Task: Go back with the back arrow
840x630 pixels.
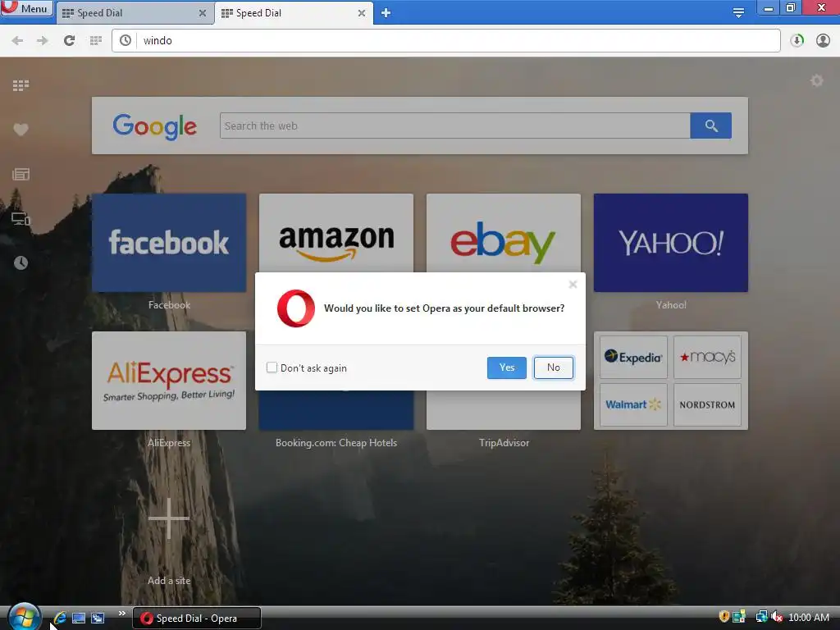Action: [x=17, y=41]
